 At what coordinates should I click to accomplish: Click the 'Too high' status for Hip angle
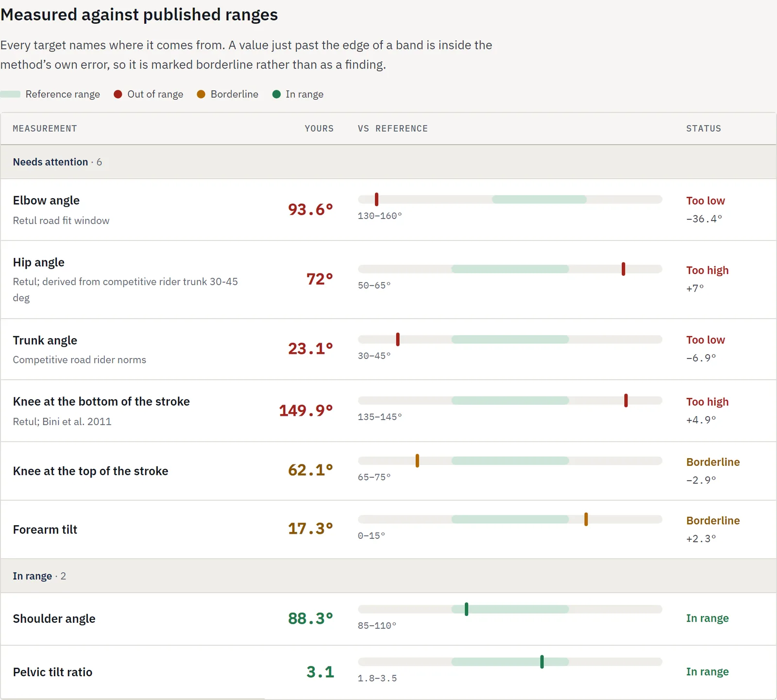[x=707, y=270]
